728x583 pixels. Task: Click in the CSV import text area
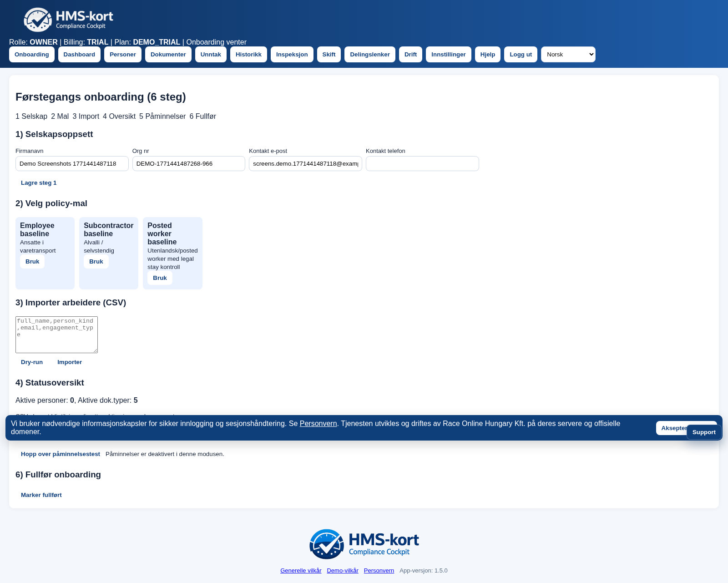coord(56,335)
